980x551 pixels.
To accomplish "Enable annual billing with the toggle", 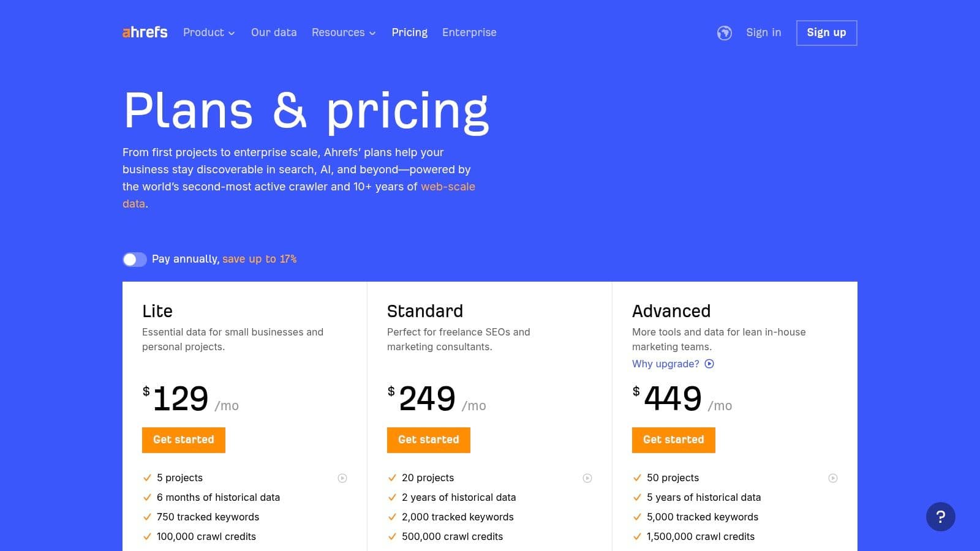I will (134, 260).
